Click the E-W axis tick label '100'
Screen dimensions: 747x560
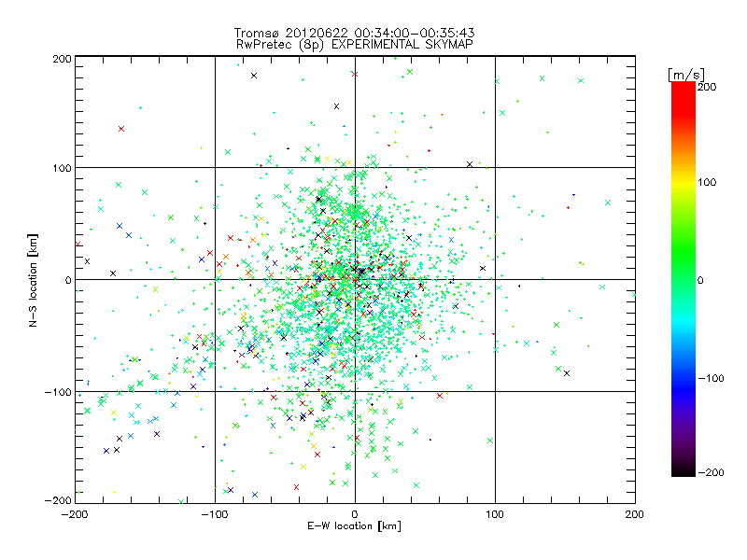[495, 514]
